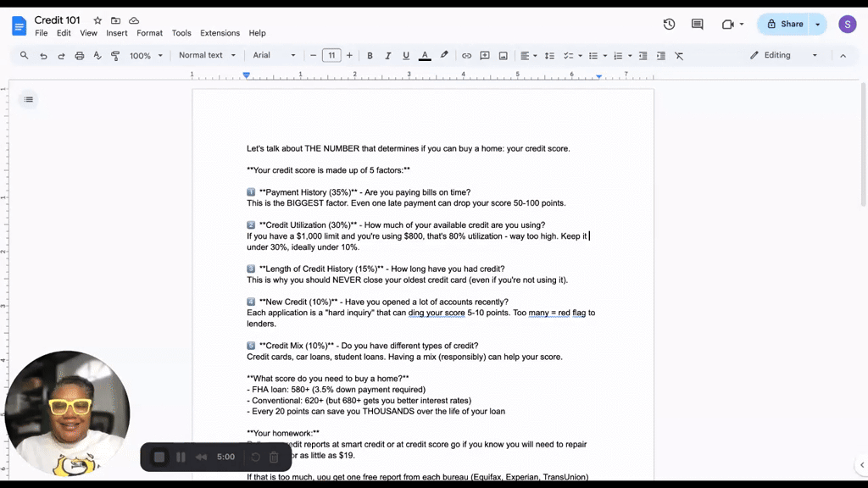Clear formatting from selection
The height and width of the screenshot is (488, 868).
(679, 56)
